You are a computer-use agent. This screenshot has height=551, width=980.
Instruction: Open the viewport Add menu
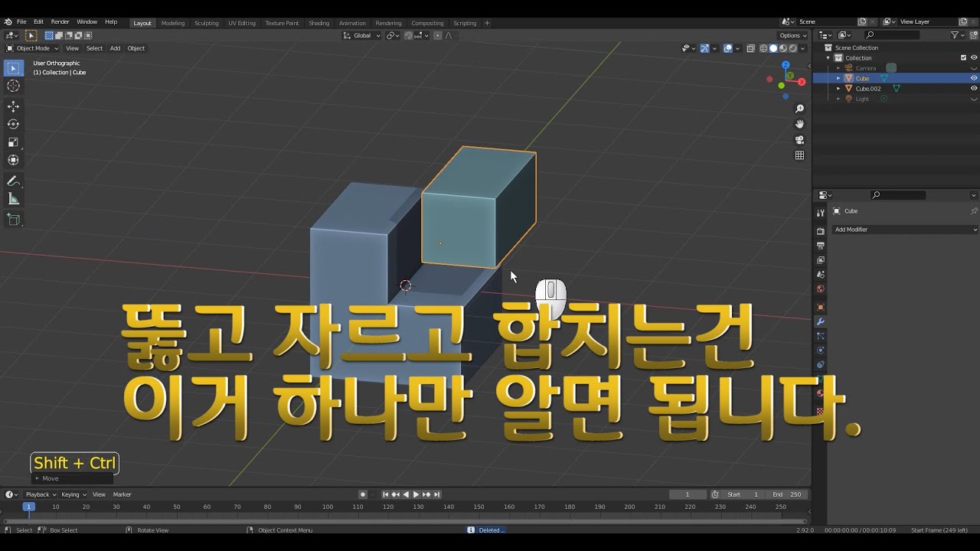115,48
